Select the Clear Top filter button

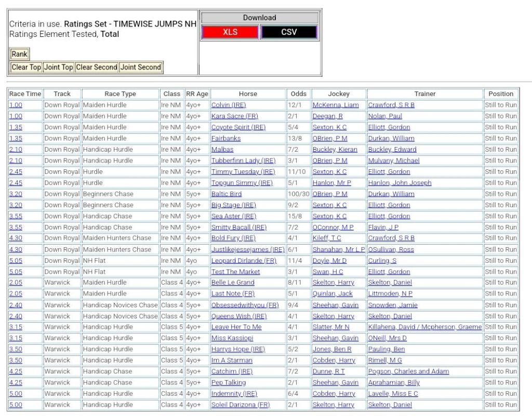tap(26, 67)
